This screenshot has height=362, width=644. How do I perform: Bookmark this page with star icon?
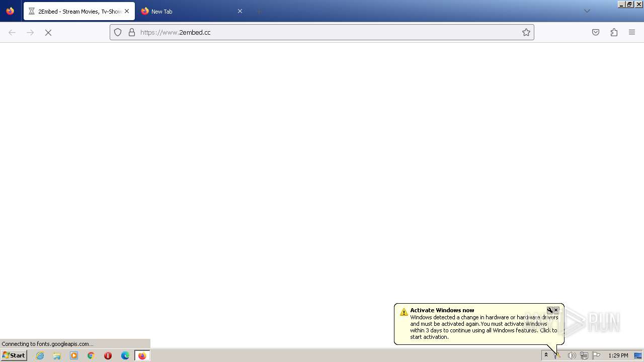coord(526,32)
